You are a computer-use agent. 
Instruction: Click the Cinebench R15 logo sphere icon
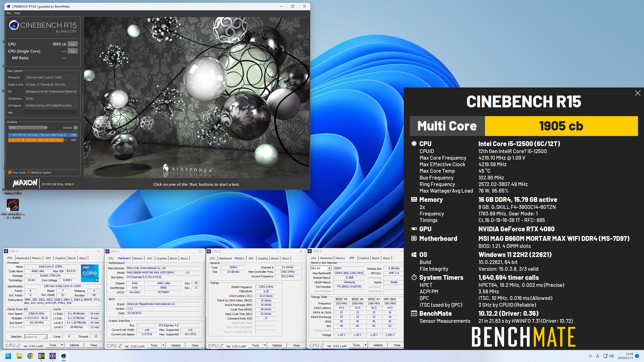[14, 25]
